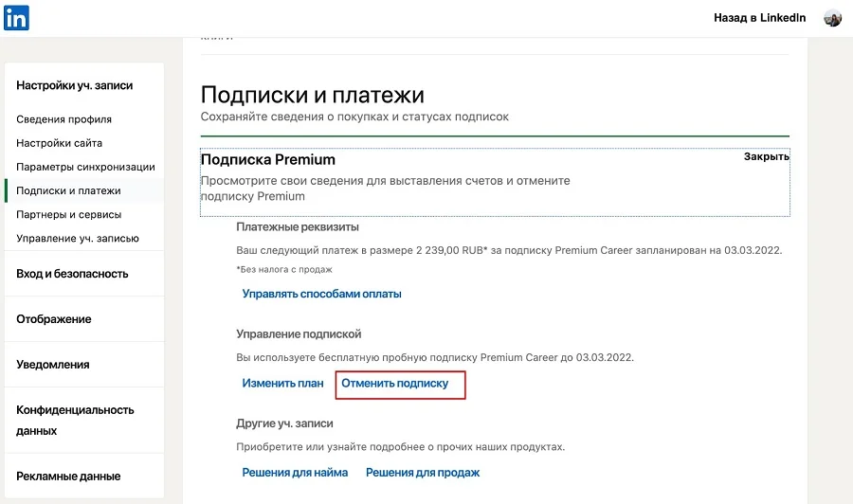Click Отменить подписку link
Screen dimensions: 853x504
(x=395, y=384)
